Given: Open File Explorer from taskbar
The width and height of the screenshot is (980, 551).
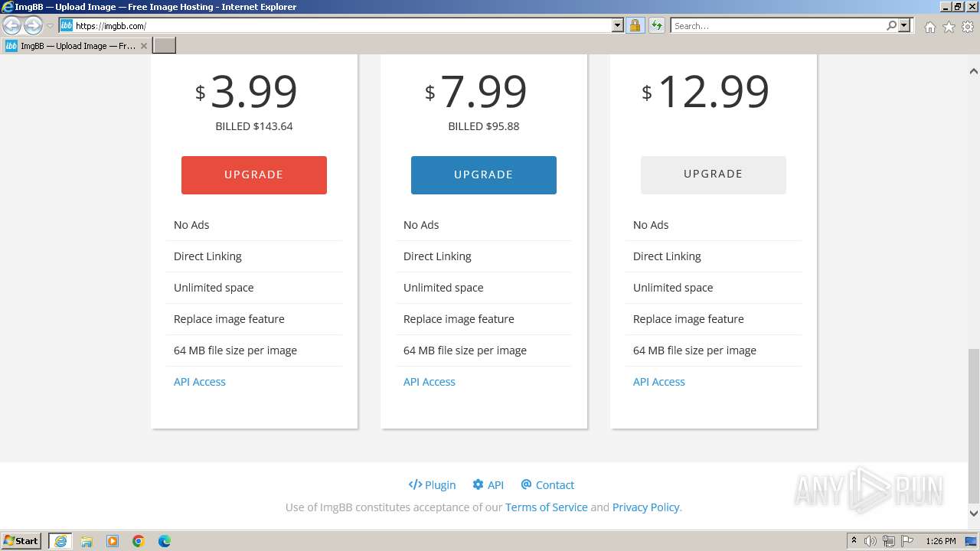Looking at the screenshot, I should (x=87, y=541).
